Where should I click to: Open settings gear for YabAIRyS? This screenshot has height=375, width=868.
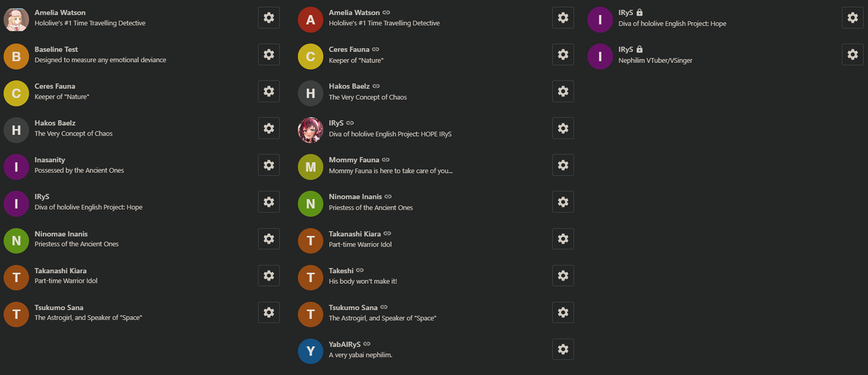pyautogui.click(x=563, y=349)
